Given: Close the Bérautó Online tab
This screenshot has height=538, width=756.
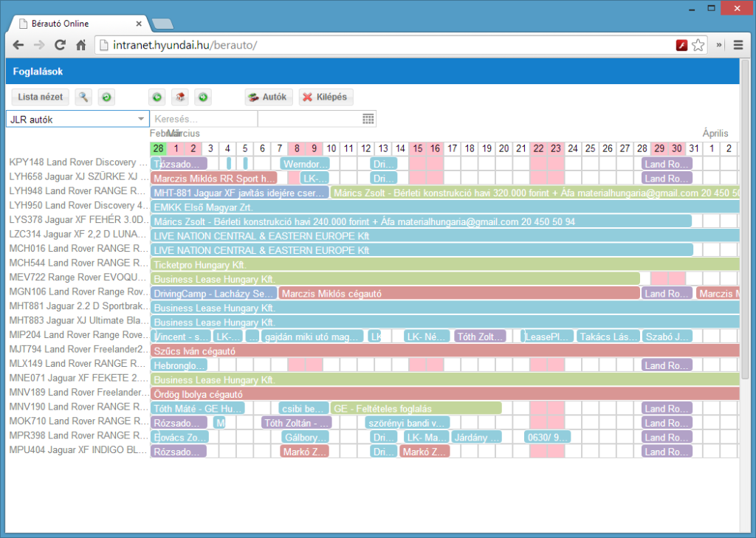Looking at the screenshot, I should pyautogui.click(x=139, y=23).
